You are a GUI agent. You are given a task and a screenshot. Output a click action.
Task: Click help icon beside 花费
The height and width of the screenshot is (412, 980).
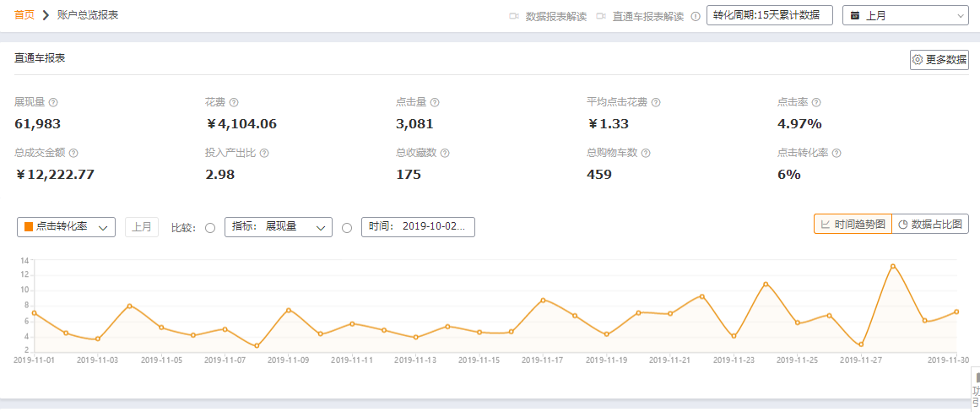pos(233,103)
